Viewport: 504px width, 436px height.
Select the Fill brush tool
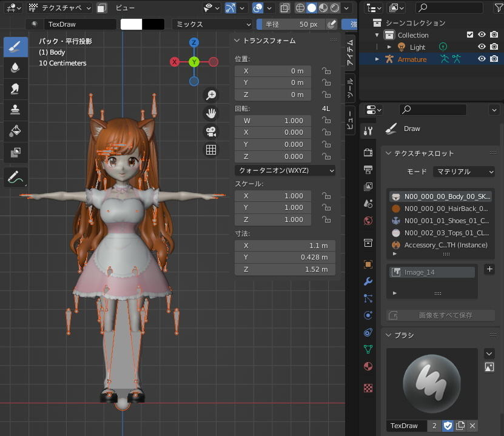coord(15,131)
